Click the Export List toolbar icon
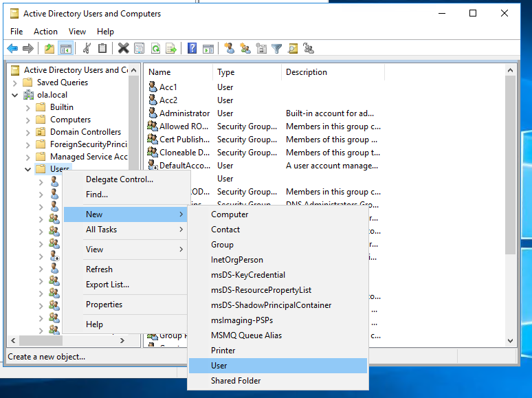The height and width of the screenshot is (398, 532). 171,49
